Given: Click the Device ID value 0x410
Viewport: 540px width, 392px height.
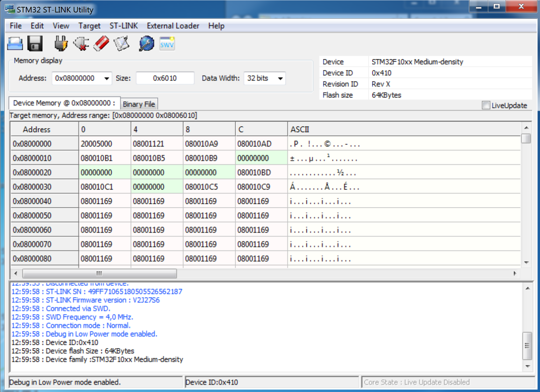Looking at the screenshot, I should pyautogui.click(x=382, y=73).
